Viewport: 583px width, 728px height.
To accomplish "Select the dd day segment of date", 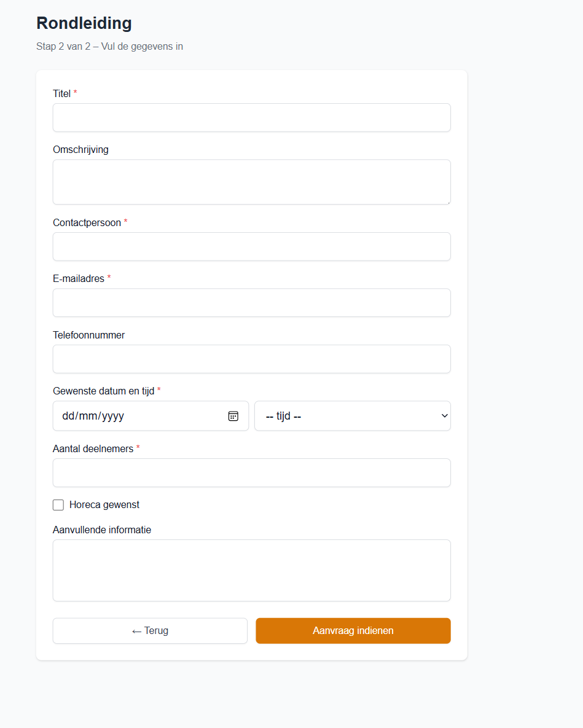I will pos(68,416).
